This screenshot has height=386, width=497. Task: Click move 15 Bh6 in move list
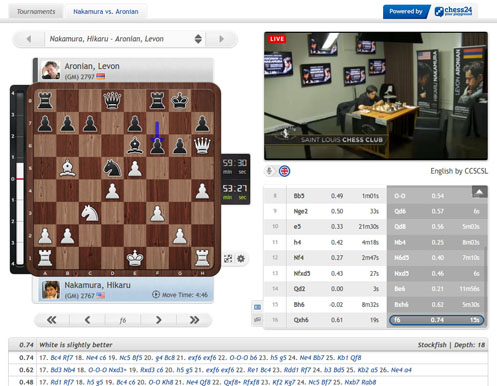[x=299, y=304]
